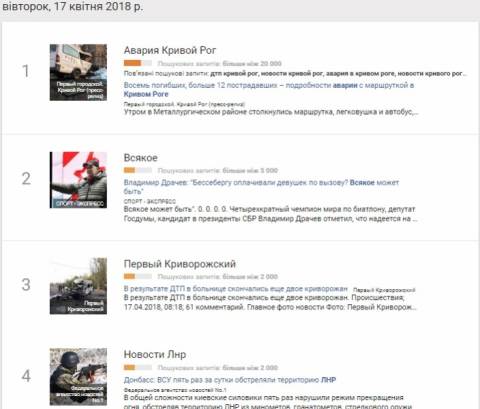480x409 pixels.
Task: Click search volume bar for Первый Криворожский
Action: pyautogui.click(x=138, y=276)
